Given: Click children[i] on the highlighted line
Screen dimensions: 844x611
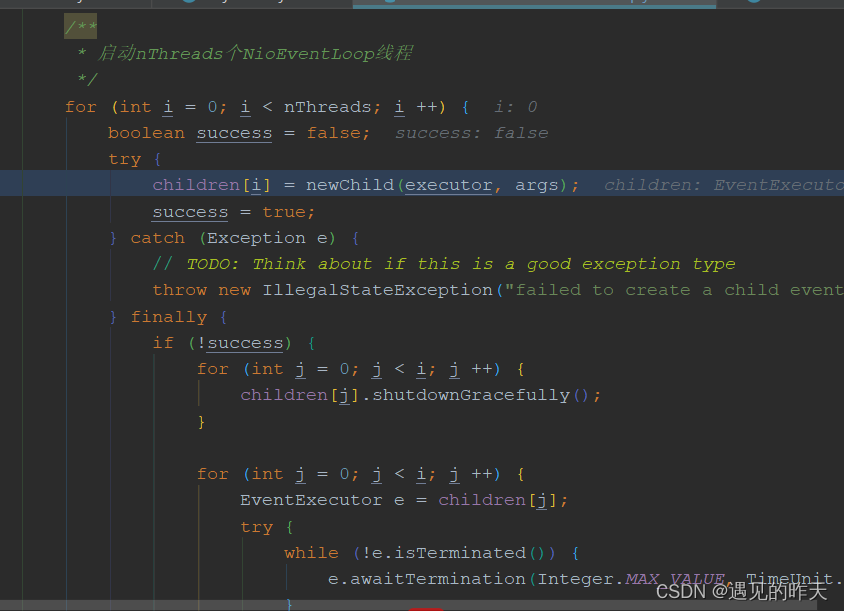Looking at the screenshot, I should [211, 185].
